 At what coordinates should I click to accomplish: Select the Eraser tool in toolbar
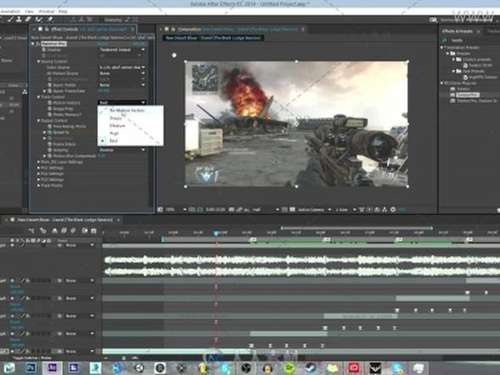coord(28,19)
